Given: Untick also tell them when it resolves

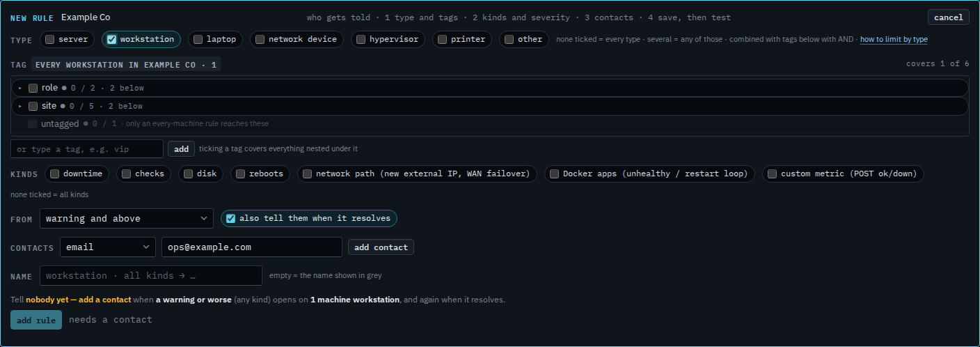Looking at the screenshot, I should pyautogui.click(x=230, y=218).
